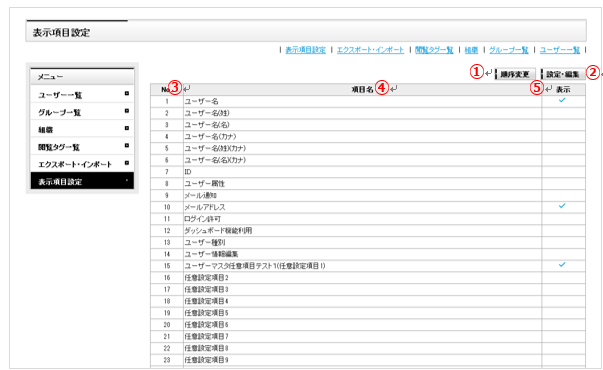Image resolution: width=603 pixels, height=370 pixels.
Task: Click the メールアドレス item name
Action: [205, 207]
